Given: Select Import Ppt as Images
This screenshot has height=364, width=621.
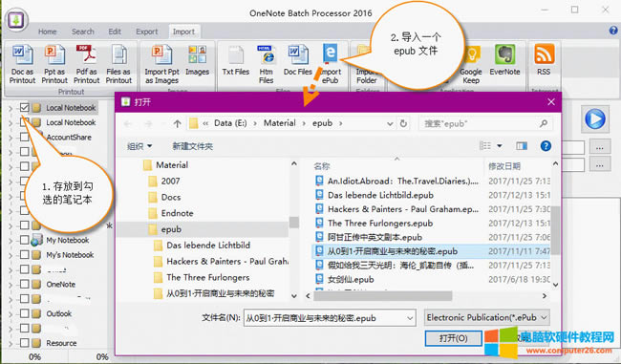Looking at the screenshot, I should coord(162,55).
